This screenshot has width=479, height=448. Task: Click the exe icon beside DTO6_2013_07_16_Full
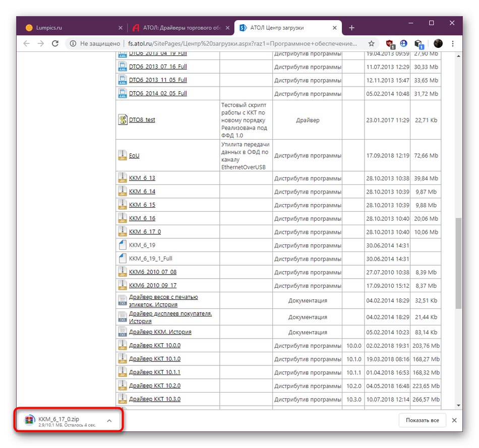(x=123, y=67)
